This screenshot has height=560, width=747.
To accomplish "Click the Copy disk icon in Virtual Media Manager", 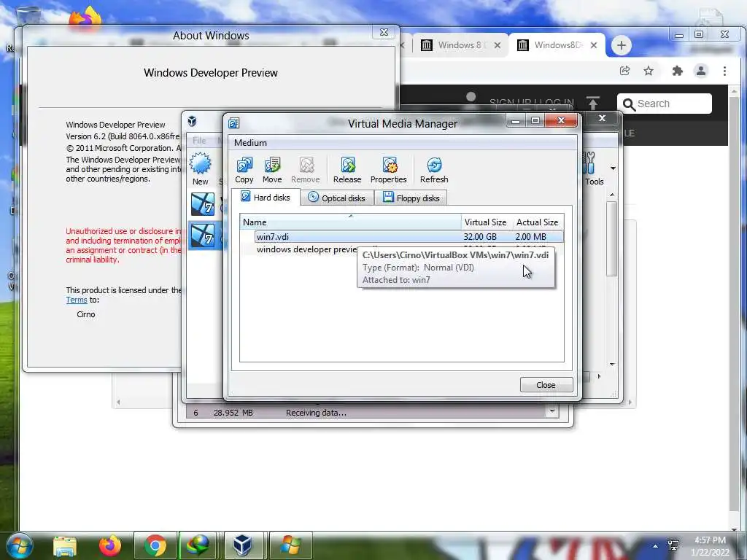I will (244, 170).
